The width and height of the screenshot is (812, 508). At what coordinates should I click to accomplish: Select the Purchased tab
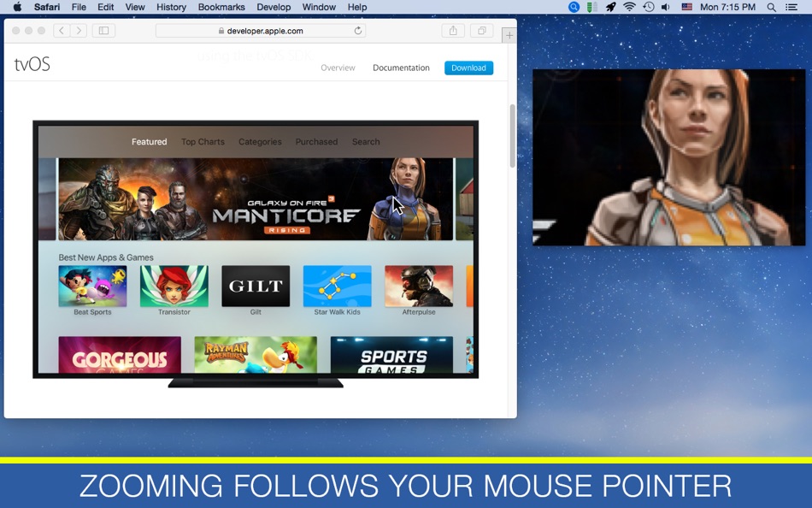(316, 141)
